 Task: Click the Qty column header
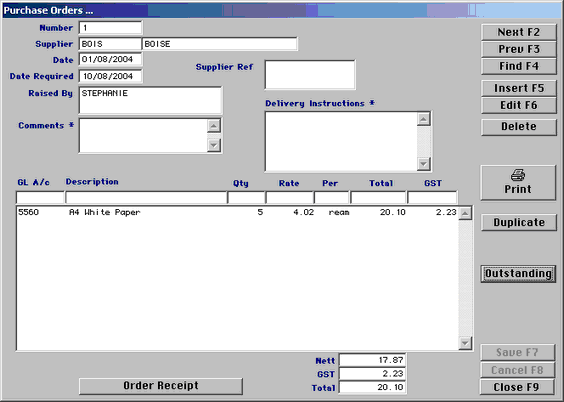[x=241, y=183]
